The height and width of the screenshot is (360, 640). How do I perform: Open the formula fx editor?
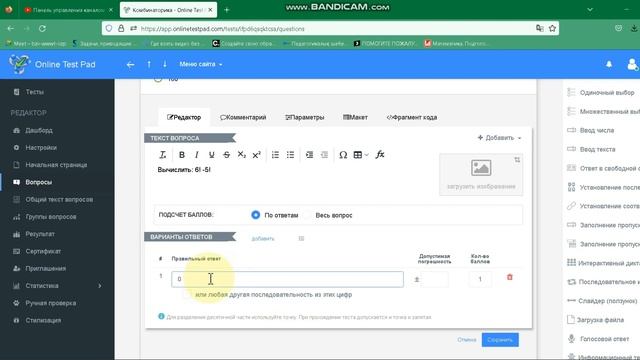click(380, 155)
